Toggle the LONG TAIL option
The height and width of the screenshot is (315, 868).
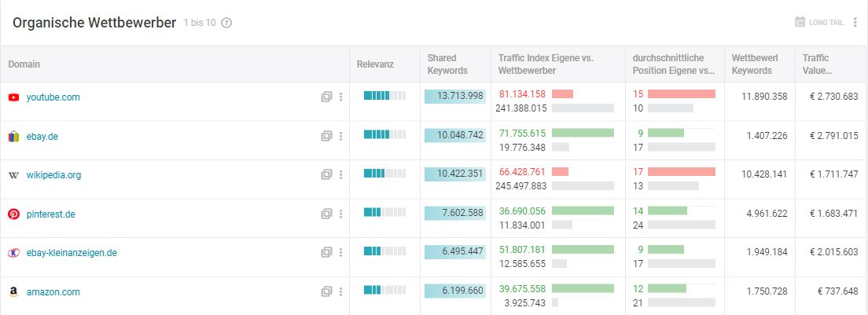click(x=818, y=22)
